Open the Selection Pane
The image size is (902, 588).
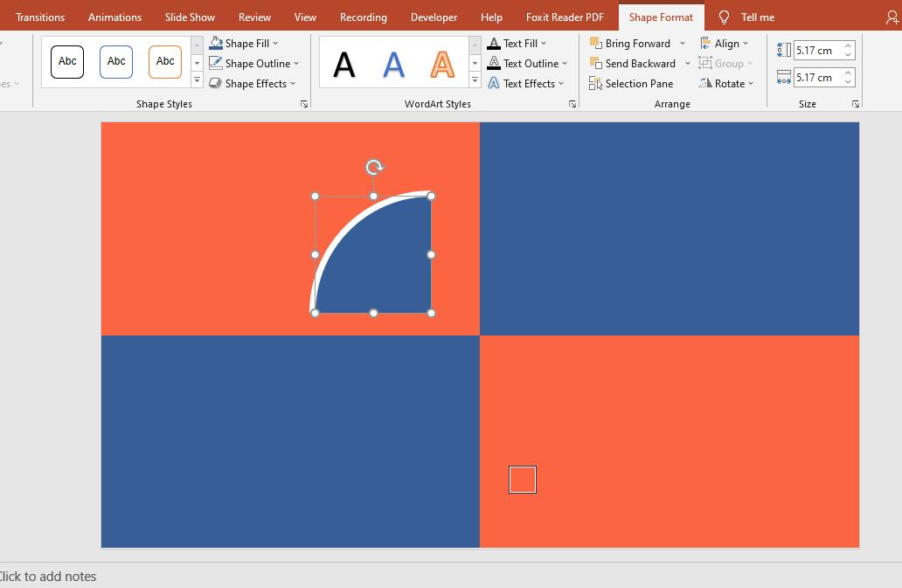[x=631, y=83]
